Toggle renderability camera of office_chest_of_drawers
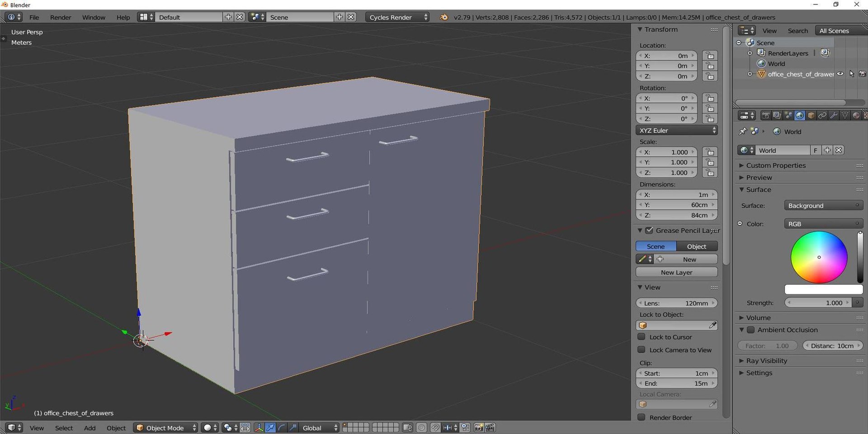Screen dimensions: 868x434 pyautogui.click(x=863, y=74)
